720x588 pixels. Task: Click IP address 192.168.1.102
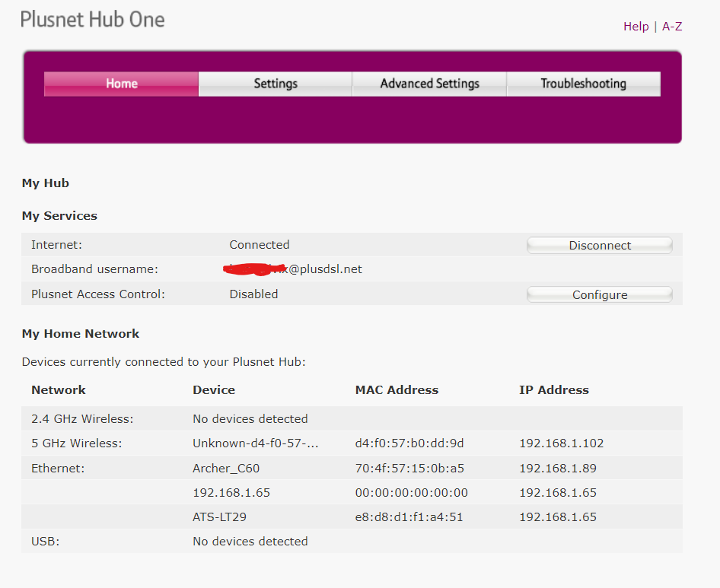click(562, 443)
